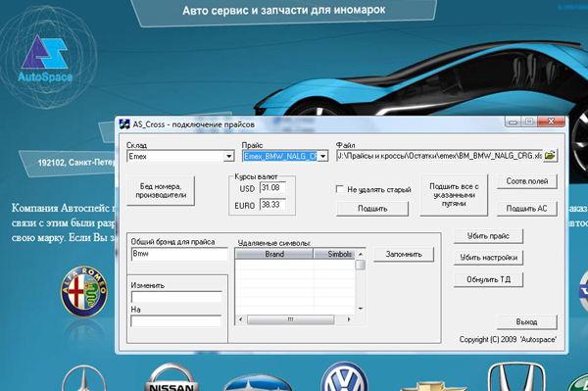The image size is (588, 391).
Task: Click the USD exchange rate field
Action: 272,187
